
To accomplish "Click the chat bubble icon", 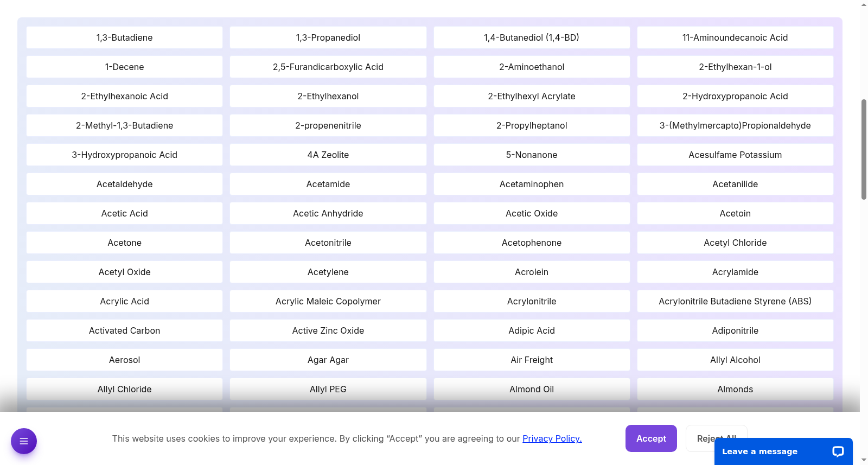I will (x=838, y=451).
